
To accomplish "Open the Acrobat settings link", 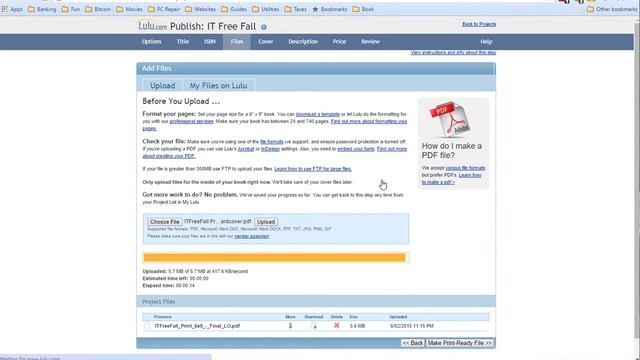I will click(x=246, y=149).
